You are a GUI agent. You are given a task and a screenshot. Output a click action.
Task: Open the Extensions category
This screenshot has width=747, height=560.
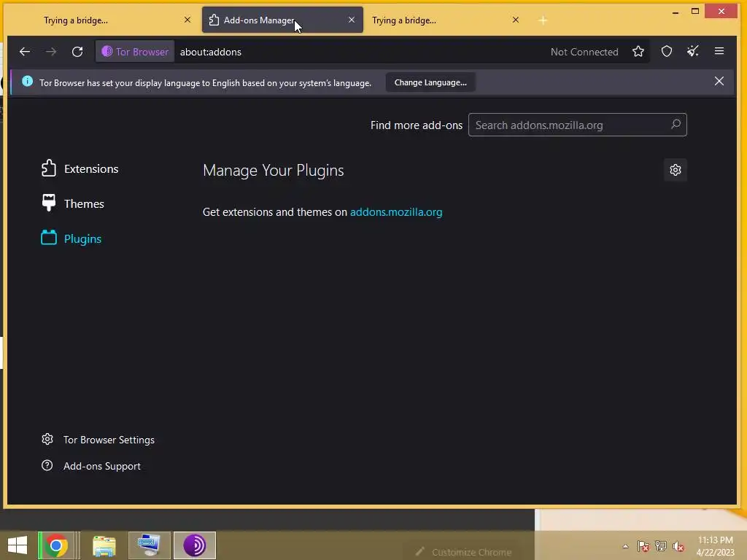[x=80, y=168]
